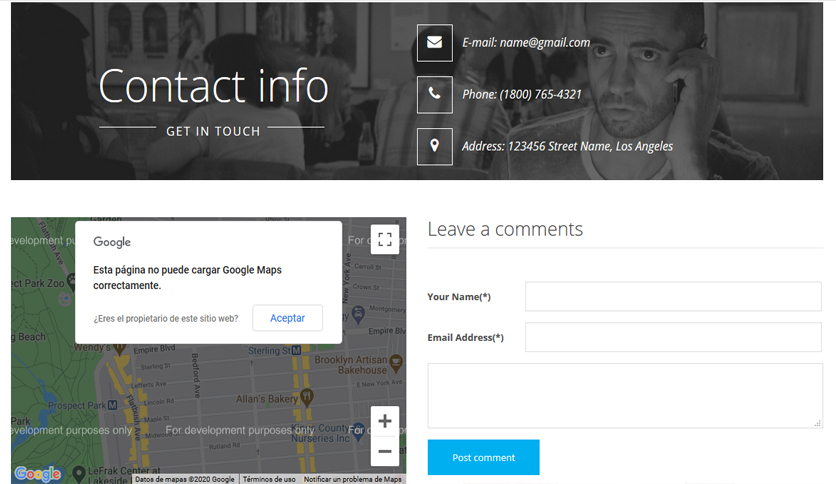836x484 pixels.
Task: Click the Contact info heading
Action: 213,85
